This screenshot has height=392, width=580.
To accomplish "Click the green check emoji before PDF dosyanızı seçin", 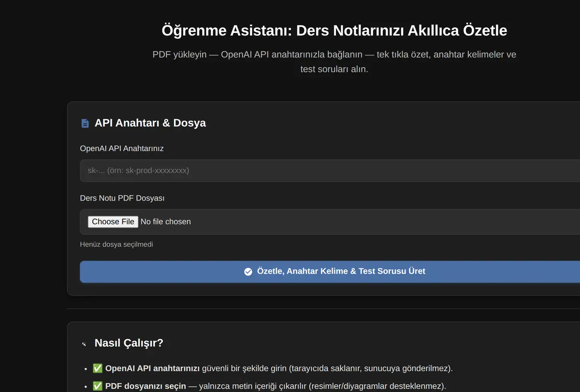I will pyautogui.click(x=98, y=386).
